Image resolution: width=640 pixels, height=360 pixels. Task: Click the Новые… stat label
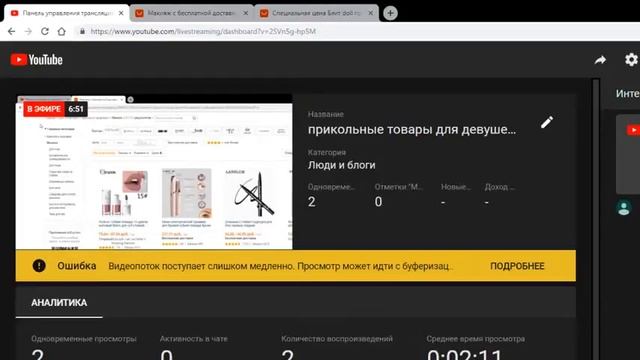click(456, 187)
